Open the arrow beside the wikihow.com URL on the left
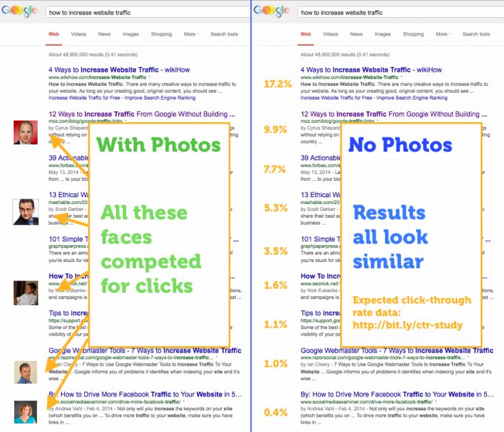Image resolution: width=504 pixels, height=432 pixels. pyautogui.click(x=150, y=78)
